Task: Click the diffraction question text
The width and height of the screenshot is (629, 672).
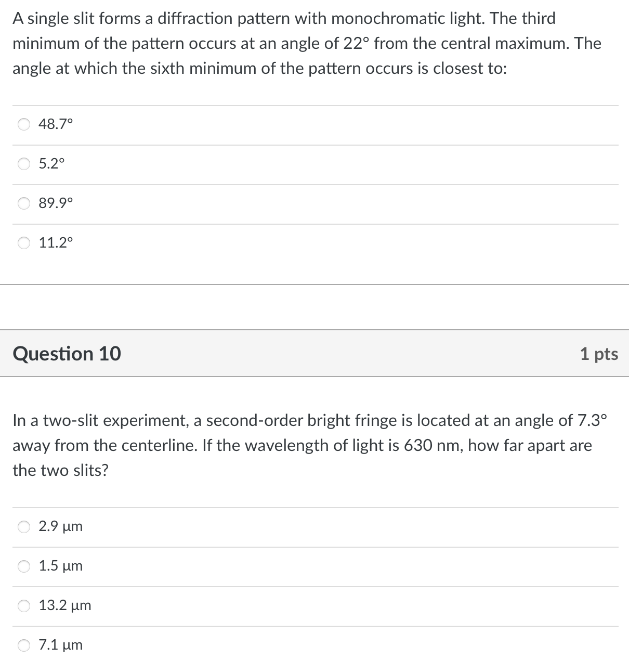Action: point(307,43)
